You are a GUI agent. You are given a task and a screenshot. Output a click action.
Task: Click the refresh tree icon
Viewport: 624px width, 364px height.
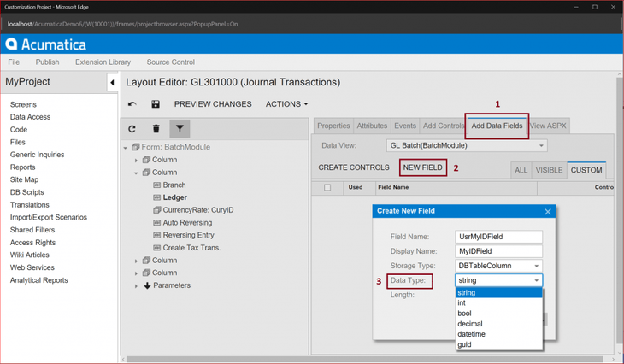pyautogui.click(x=132, y=129)
